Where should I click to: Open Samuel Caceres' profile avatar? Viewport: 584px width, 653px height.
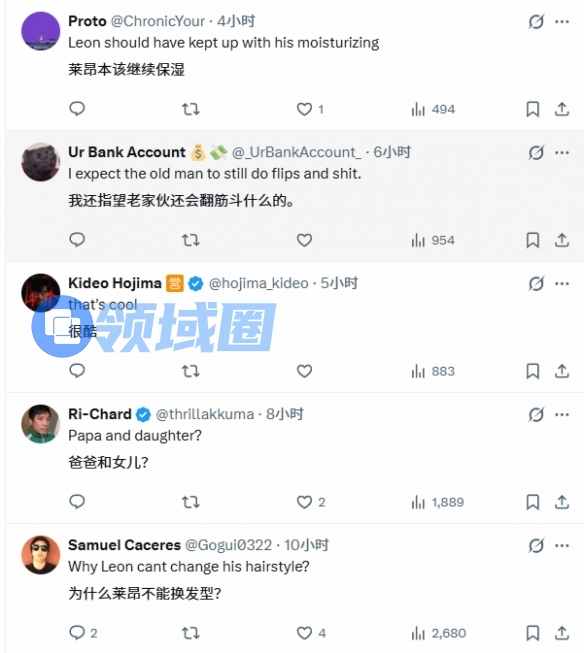40,555
